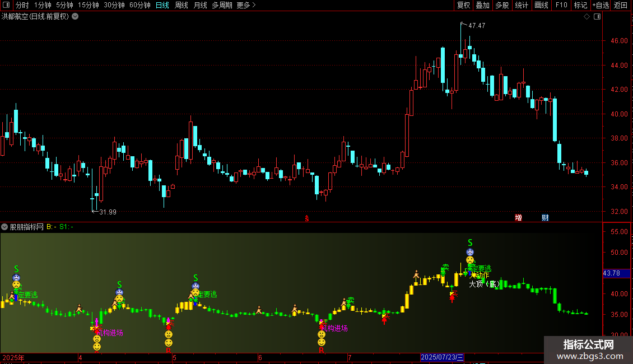Open the F10 company info

(561, 5)
